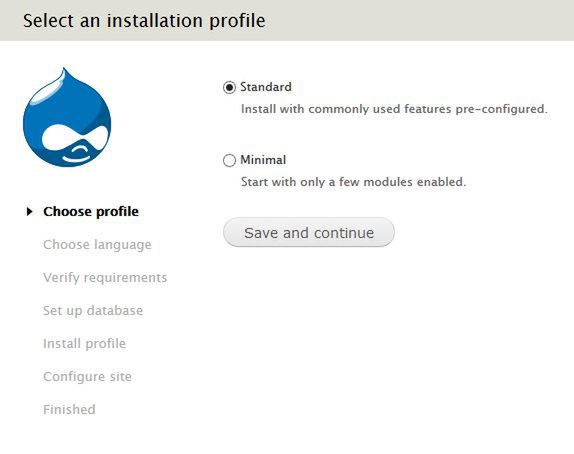Click the Standard profile label
This screenshot has width=574, height=454.
(x=266, y=87)
